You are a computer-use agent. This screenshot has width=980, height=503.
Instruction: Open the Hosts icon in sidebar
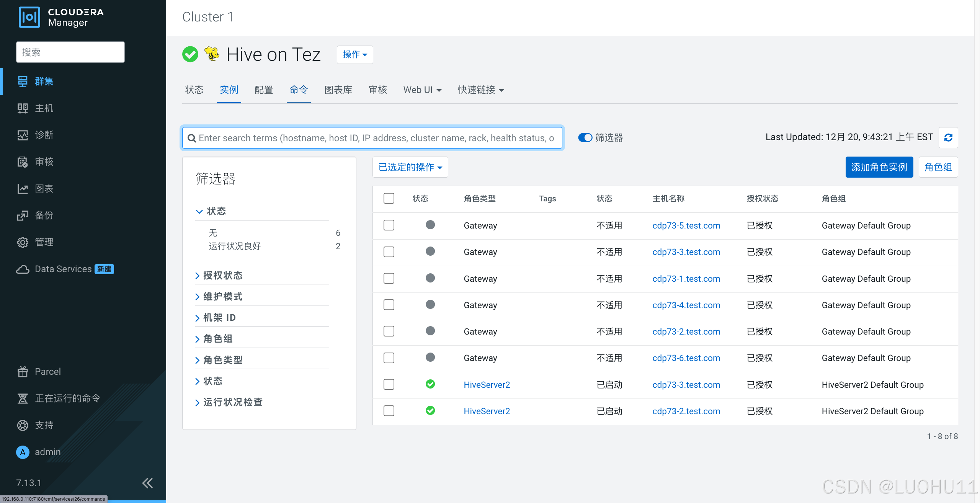(x=23, y=108)
